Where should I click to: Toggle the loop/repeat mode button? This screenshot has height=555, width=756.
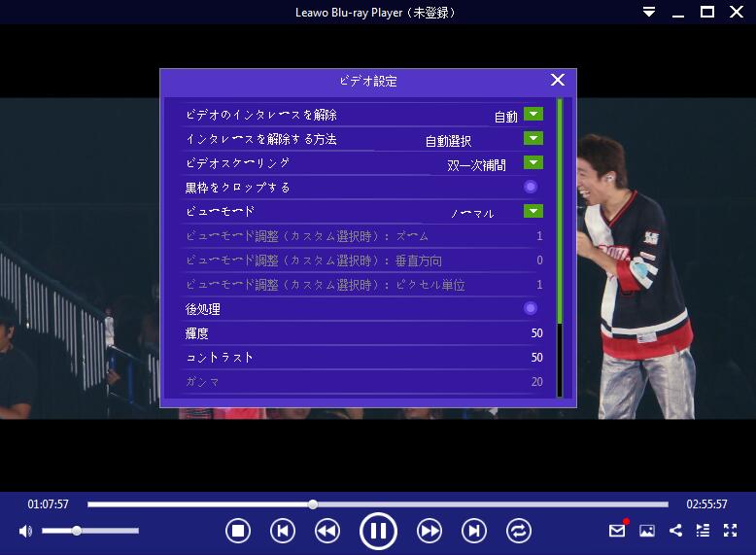click(x=519, y=531)
